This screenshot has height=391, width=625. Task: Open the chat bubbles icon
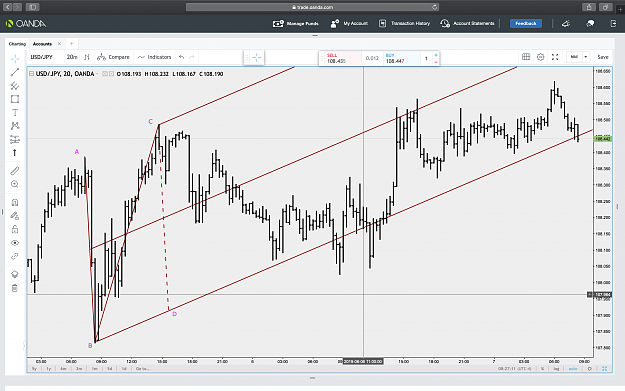590,24
